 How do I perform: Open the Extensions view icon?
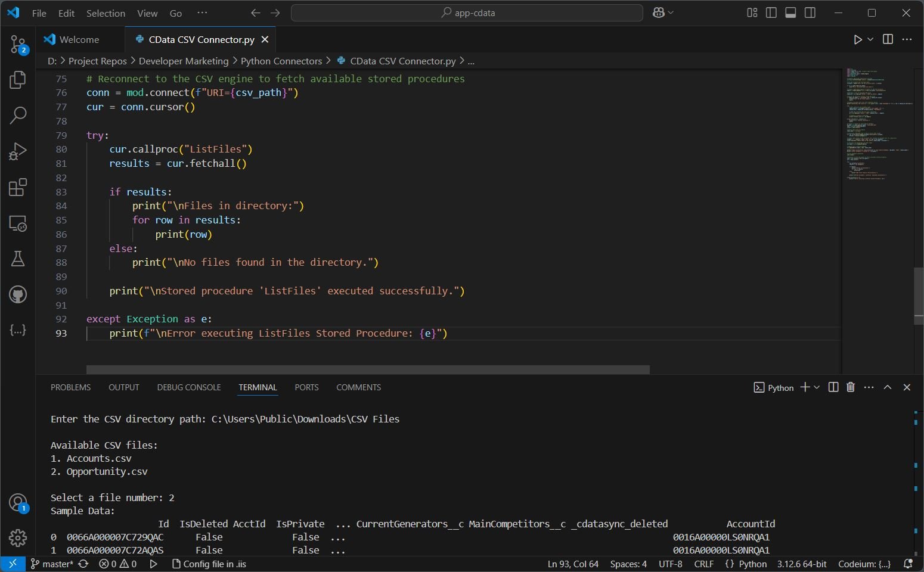tap(18, 187)
